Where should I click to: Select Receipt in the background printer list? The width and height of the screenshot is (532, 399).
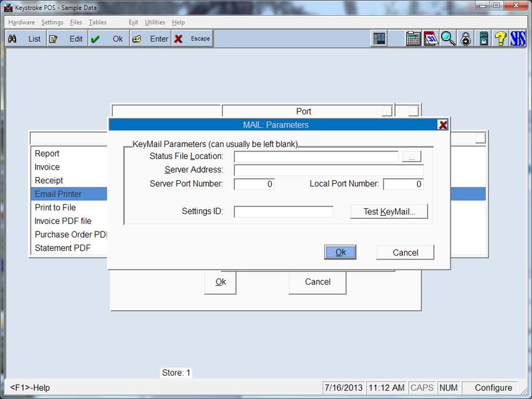pos(69,180)
